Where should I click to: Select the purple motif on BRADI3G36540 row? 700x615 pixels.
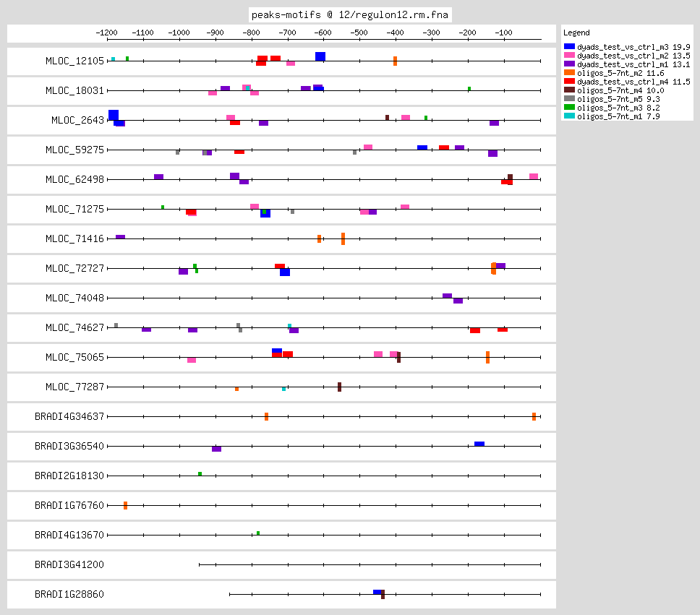click(216, 449)
